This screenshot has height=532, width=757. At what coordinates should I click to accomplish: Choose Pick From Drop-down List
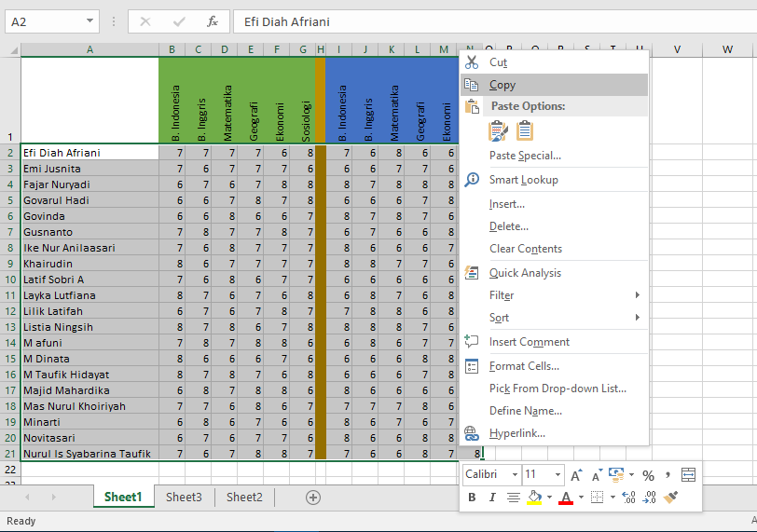(x=554, y=389)
